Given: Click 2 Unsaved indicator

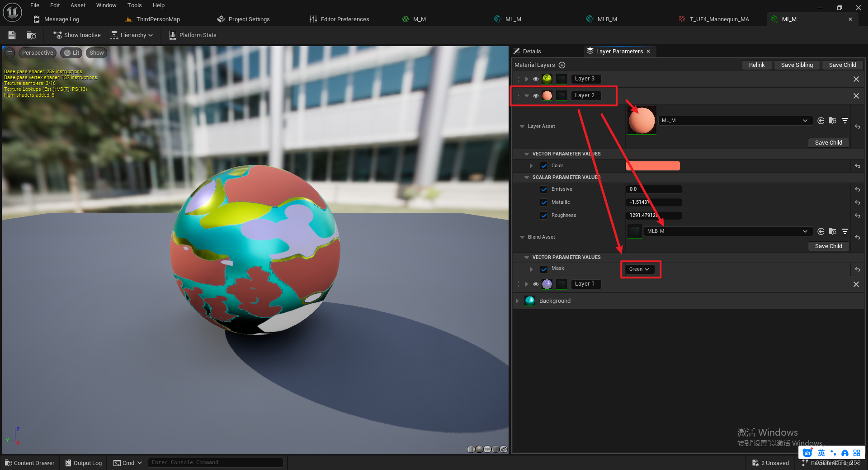Looking at the screenshot, I should tap(770, 463).
